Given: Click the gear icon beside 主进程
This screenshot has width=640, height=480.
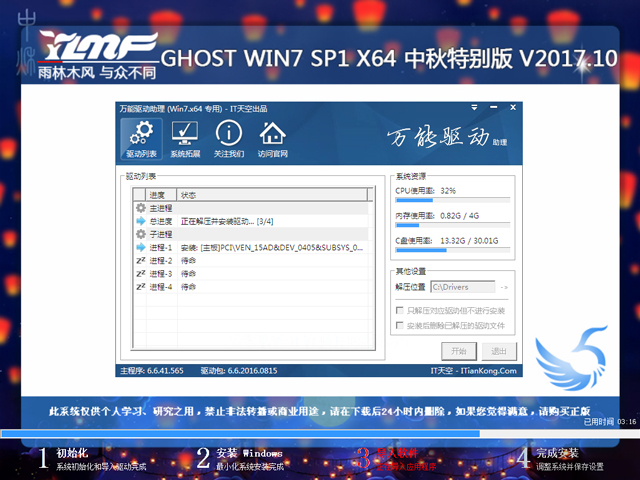Looking at the screenshot, I should coord(140,208).
